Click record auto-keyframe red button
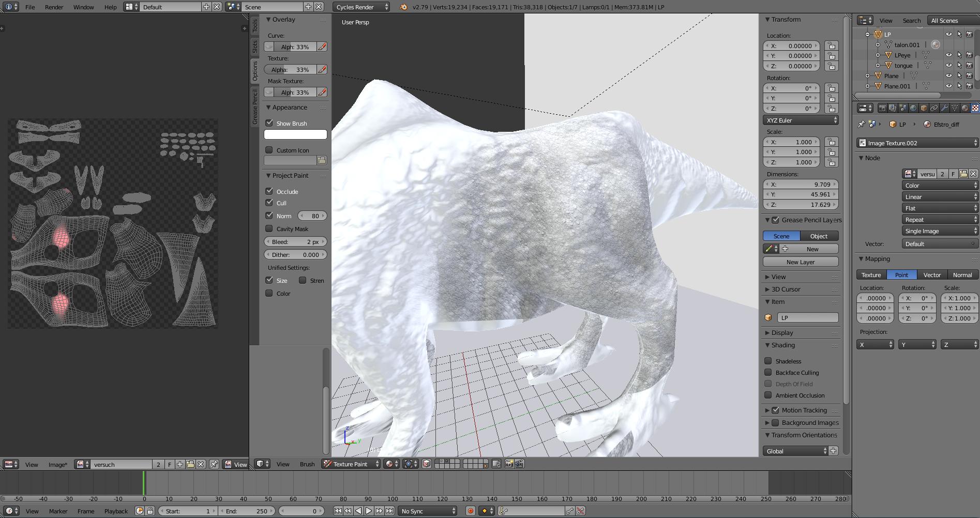Screen dimensions: 980x518 [471, 511]
